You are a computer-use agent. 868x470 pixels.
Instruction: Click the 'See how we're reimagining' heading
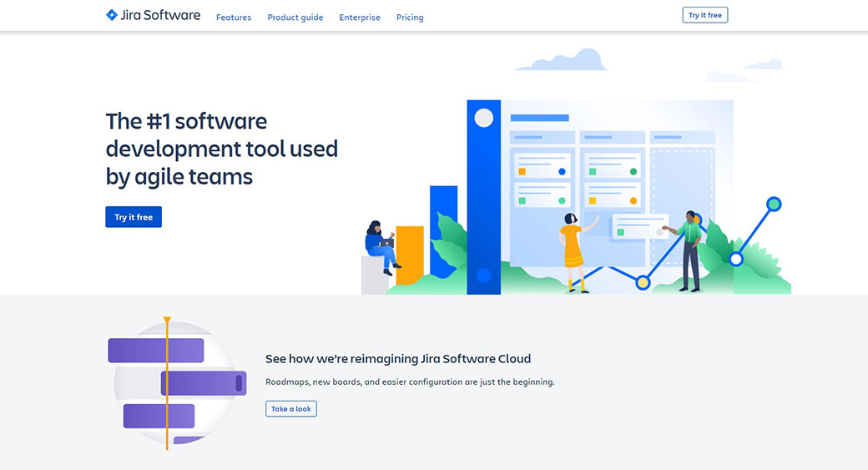398,359
